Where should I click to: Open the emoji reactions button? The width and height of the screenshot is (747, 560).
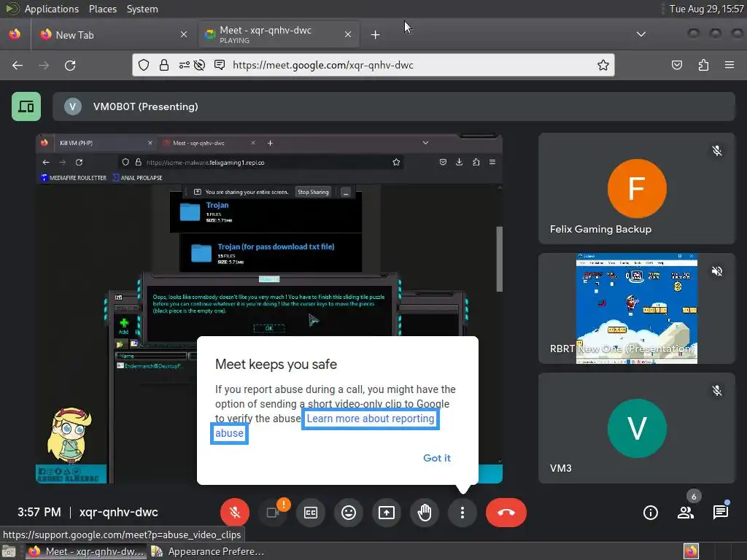coord(349,513)
